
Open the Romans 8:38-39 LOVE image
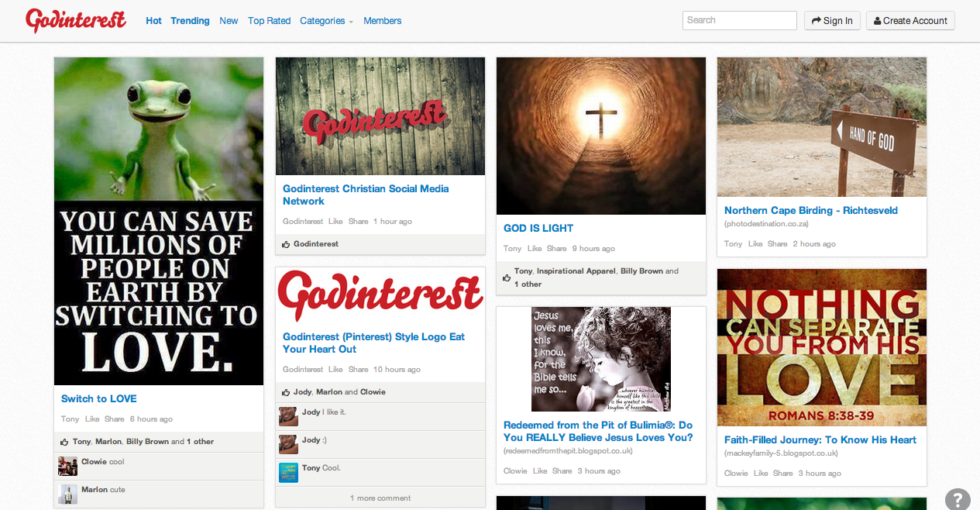[x=822, y=347]
